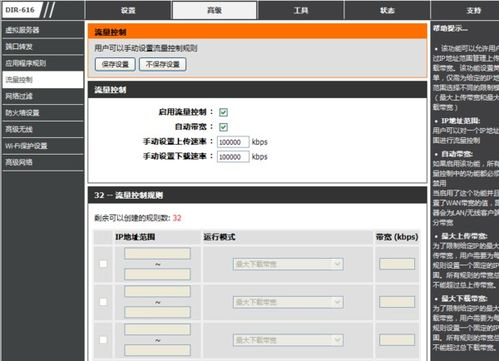Image resolution: width=499 pixels, height=361 pixels.
Task: Click the IP地址范围 column header
Action: coord(135,237)
